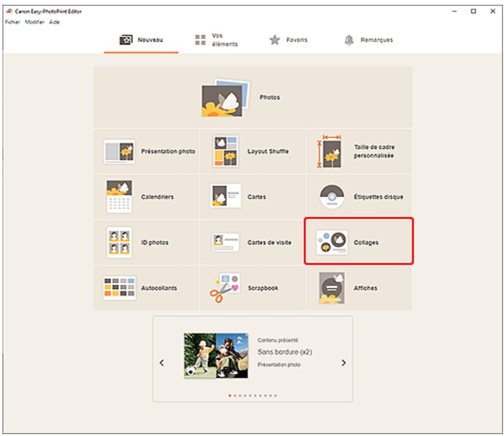This screenshot has height=436, width=504.
Task: Click the Layout Shuffle grid icon
Action: point(226,151)
